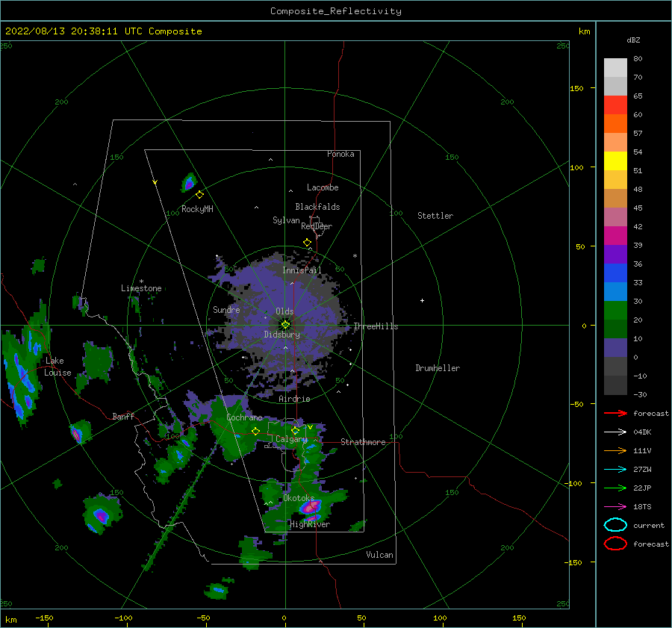Click the 51 dBZ yellow color swatch
672x628 pixels.
click(x=615, y=161)
